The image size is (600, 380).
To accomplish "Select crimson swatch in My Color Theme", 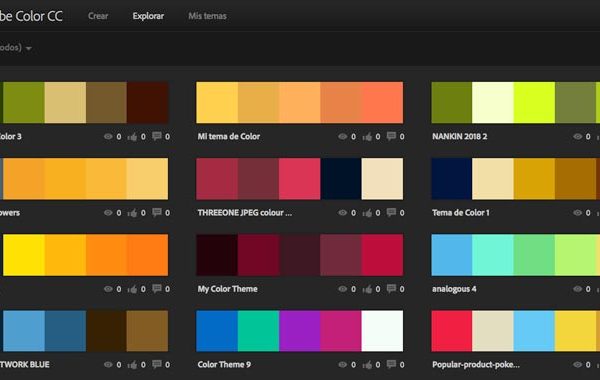I will [x=382, y=255].
